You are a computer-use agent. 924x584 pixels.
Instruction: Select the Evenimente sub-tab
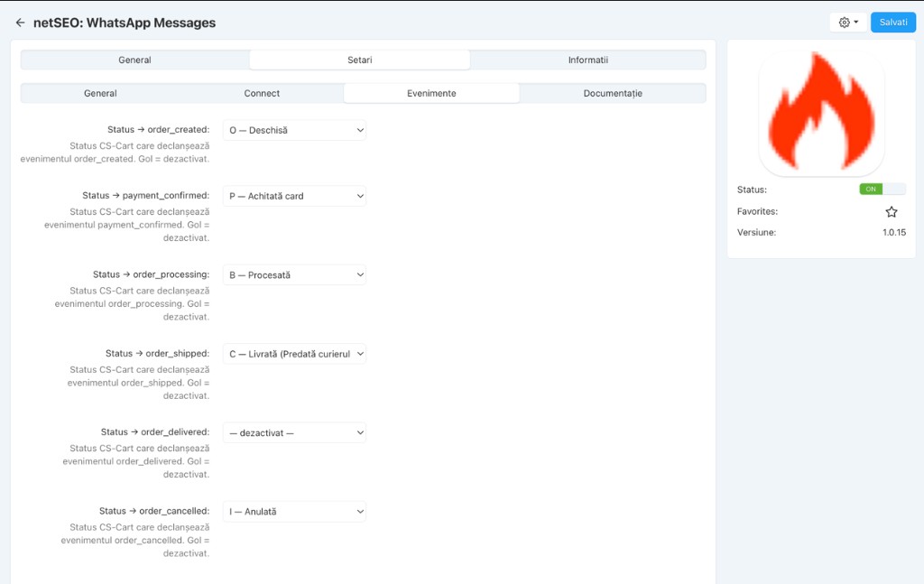click(x=431, y=93)
